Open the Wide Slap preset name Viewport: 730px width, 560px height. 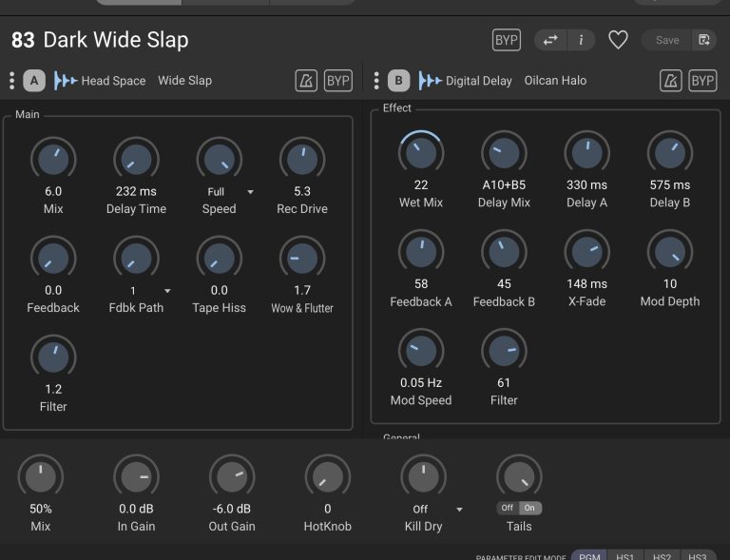(x=184, y=81)
